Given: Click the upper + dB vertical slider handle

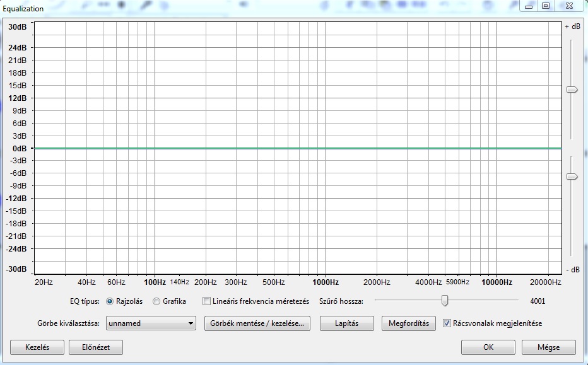Looking at the screenshot, I should tap(572, 90).
